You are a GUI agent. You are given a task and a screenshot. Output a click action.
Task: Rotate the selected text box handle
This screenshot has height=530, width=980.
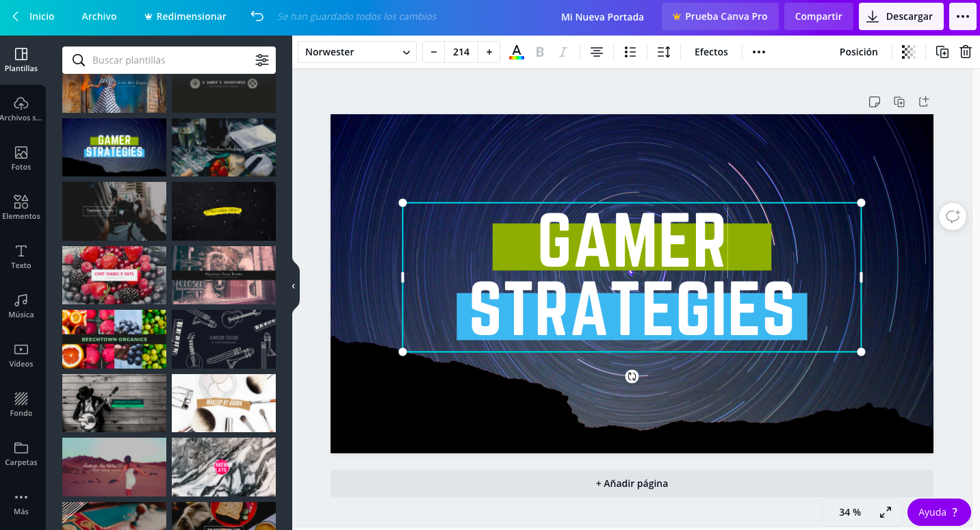click(x=632, y=377)
